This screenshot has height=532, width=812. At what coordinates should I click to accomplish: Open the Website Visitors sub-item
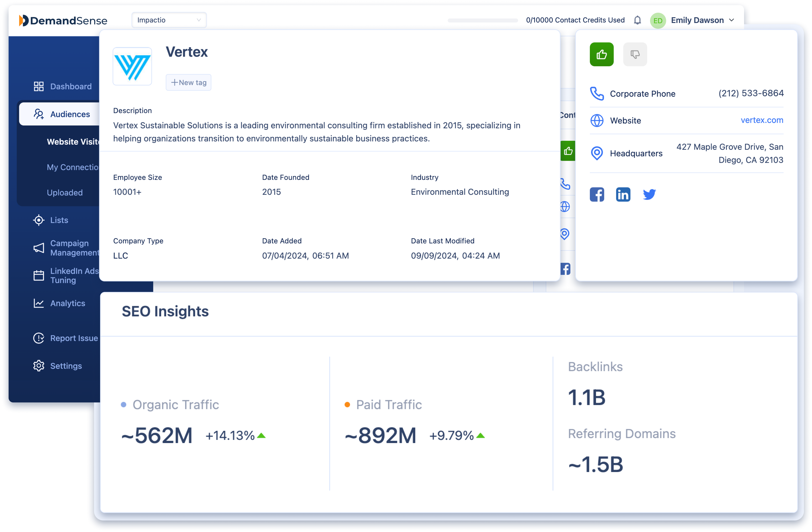pos(73,141)
